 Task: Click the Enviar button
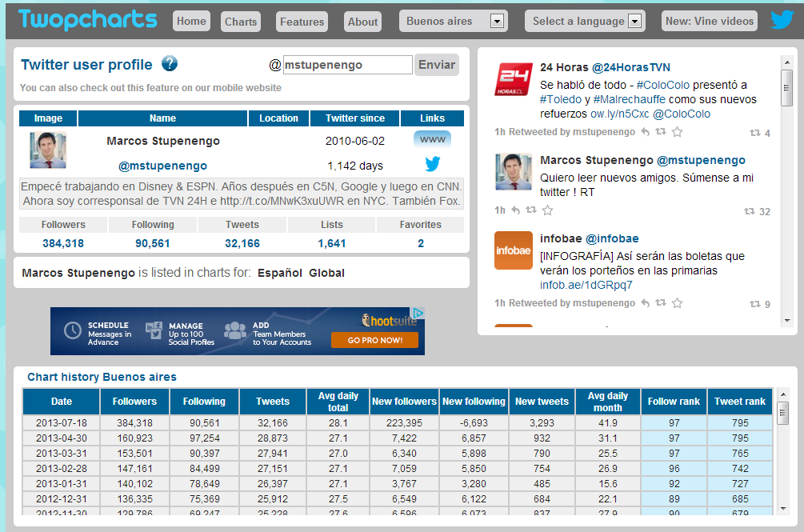[x=436, y=65]
